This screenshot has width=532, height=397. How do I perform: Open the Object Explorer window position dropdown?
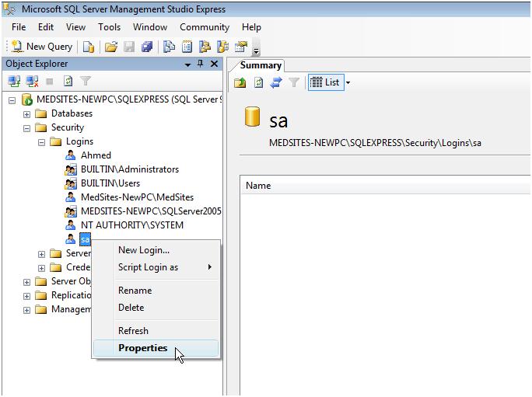coord(187,64)
